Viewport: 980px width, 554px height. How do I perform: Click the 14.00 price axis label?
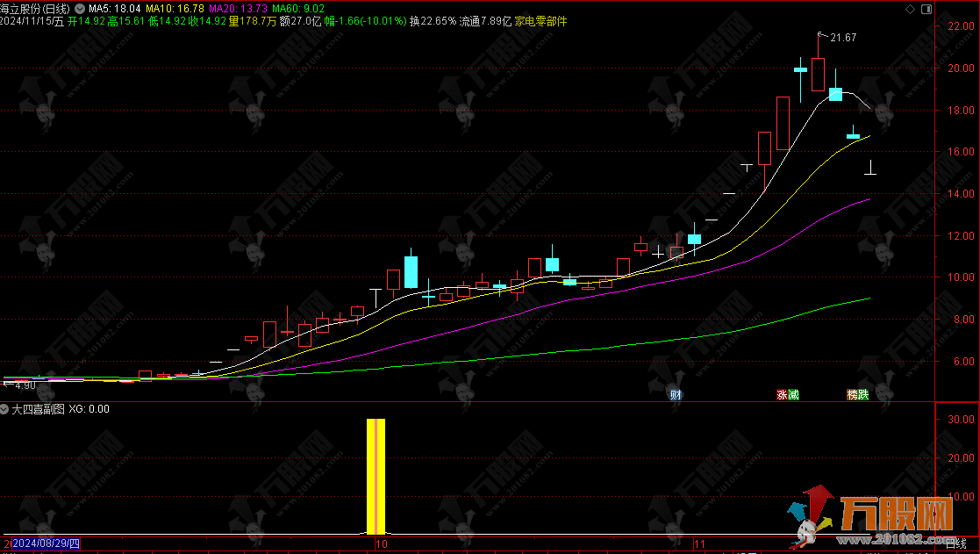[x=962, y=194]
